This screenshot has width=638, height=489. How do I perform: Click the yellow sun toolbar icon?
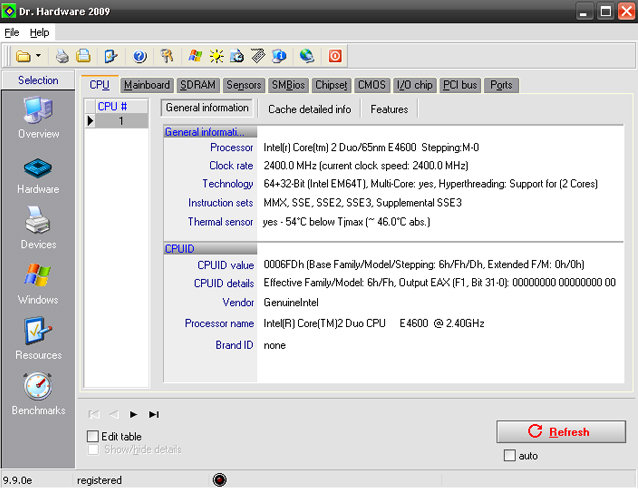216,56
